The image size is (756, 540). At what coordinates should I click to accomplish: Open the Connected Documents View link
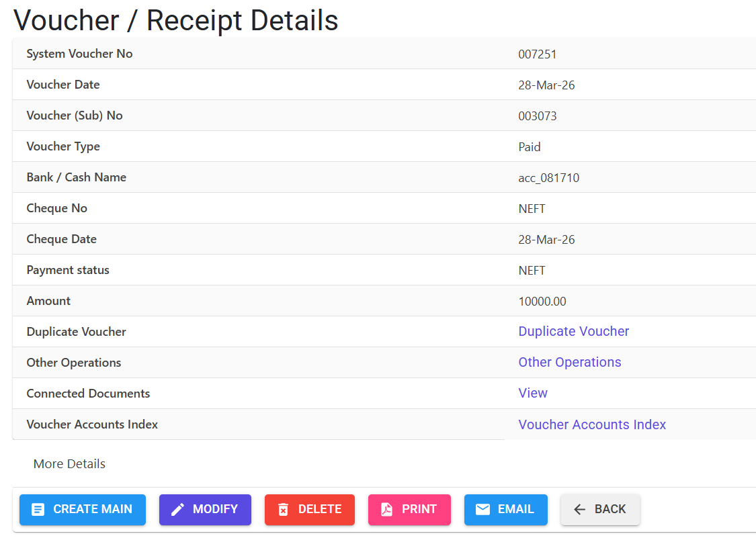533,393
